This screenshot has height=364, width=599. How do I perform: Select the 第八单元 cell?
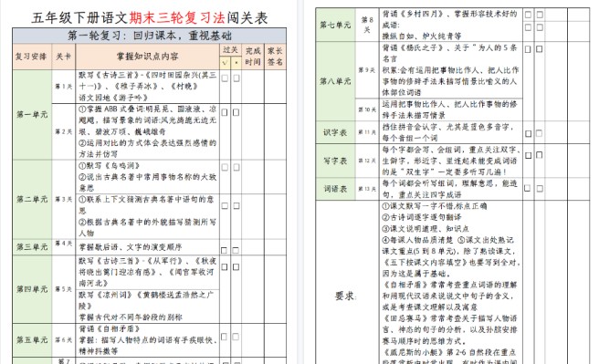(x=335, y=81)
